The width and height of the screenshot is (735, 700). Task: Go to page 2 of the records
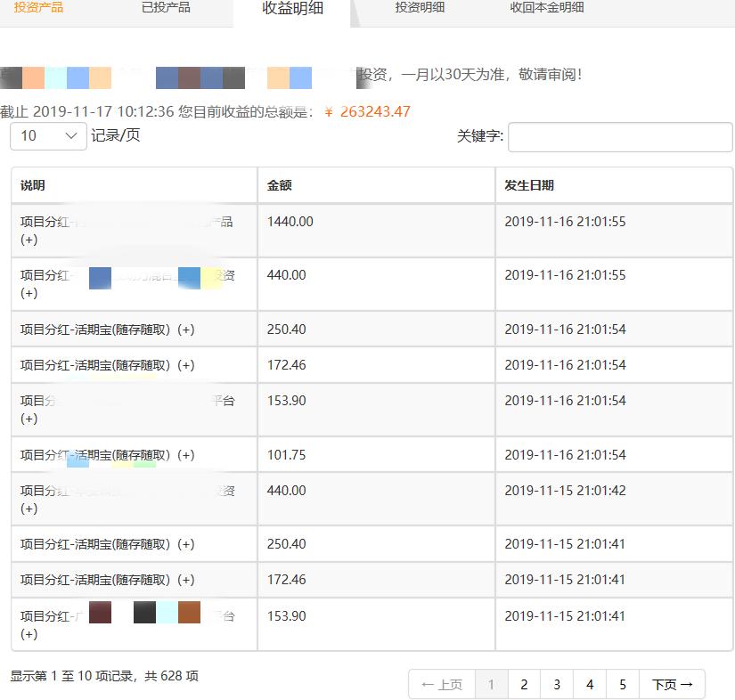(x=524, y=684)
